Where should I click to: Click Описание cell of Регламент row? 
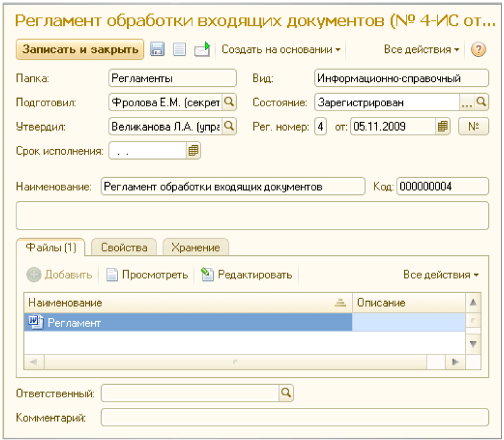click(408, 322)
